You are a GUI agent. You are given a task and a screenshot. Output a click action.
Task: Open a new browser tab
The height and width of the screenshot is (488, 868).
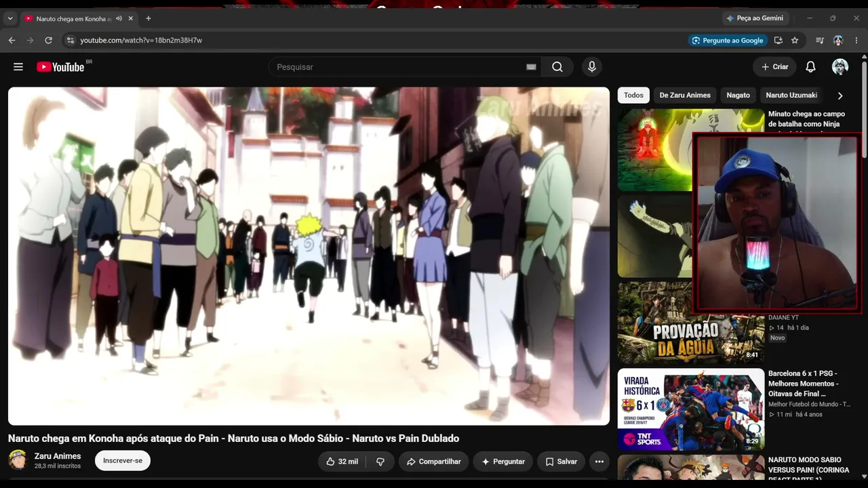(x=149, y=18)
